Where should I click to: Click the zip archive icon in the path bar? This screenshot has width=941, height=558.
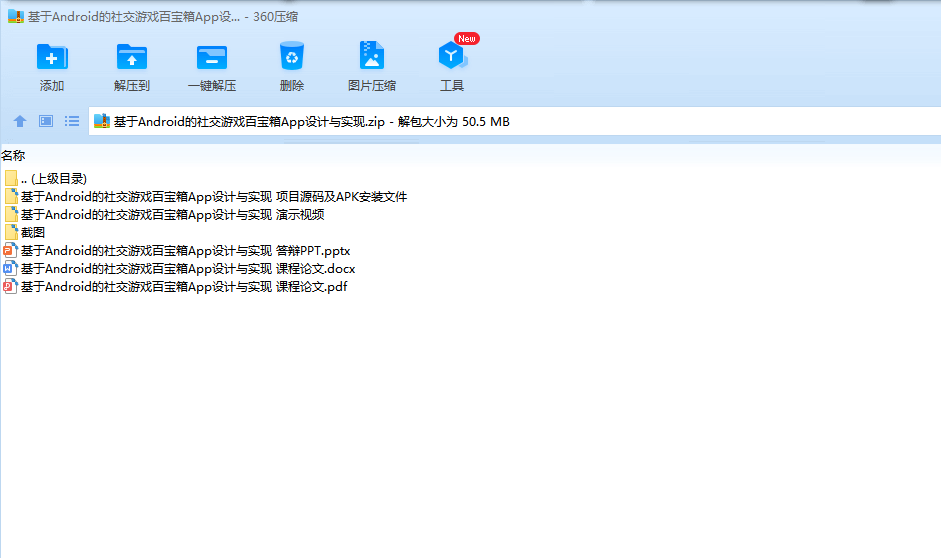point(102,121)
